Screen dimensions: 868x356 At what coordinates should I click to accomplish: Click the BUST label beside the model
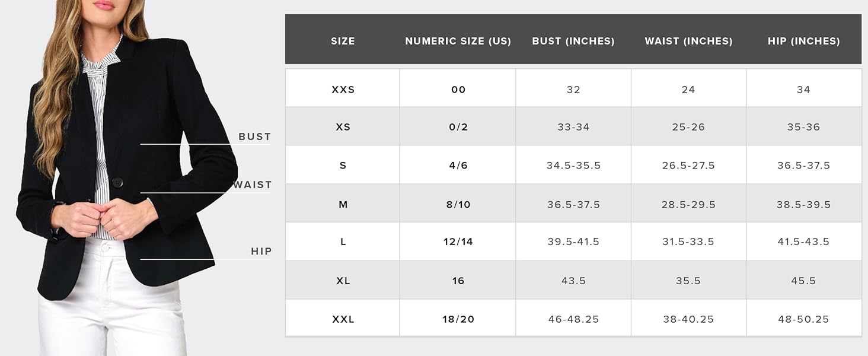click(x=254, y=136)
